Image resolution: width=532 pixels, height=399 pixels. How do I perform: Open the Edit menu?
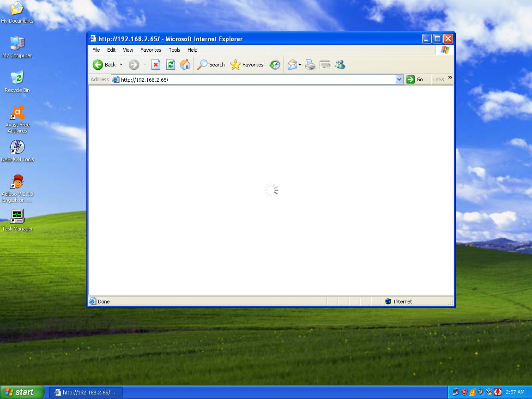pyautogui.click(x=111, y=50)
